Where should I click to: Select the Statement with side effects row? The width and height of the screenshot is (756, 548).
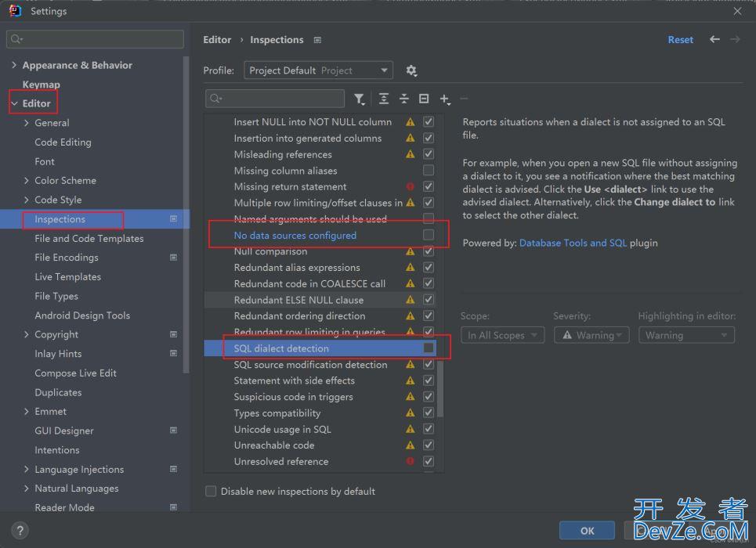320,380
